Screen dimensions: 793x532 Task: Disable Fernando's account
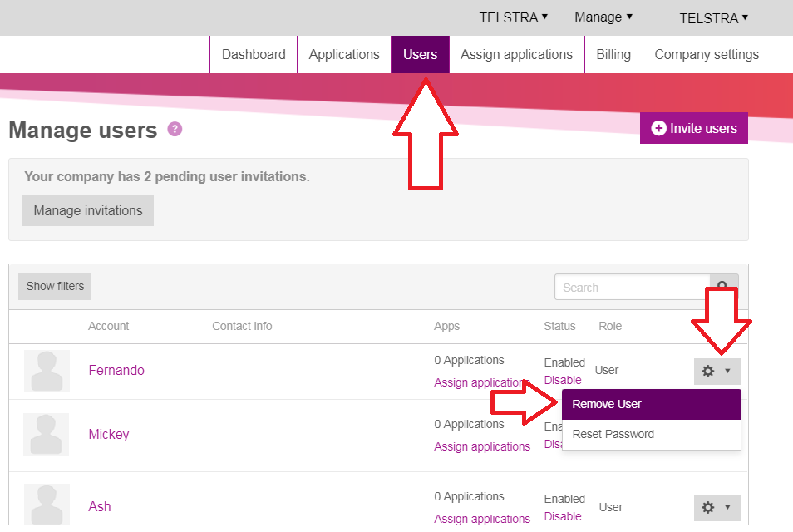(x=562, y=380)
